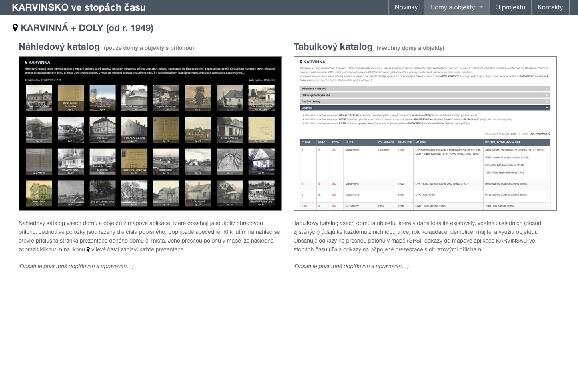Click the Tabulkový katalog description paragraph
578x385 pixels.
pyautogui.click(x=418, y=236)
